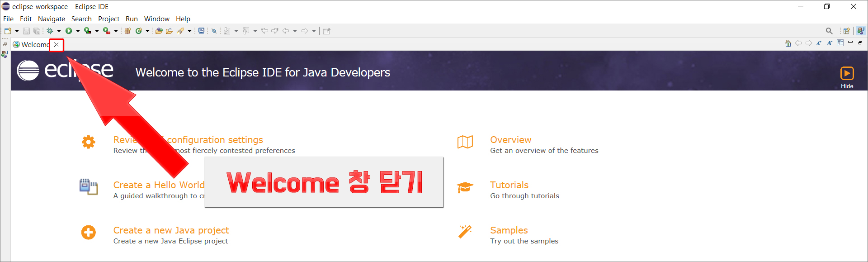Click the restore minimized stack icon left edge
Screen dimensions: 868x262
(5, 44)
